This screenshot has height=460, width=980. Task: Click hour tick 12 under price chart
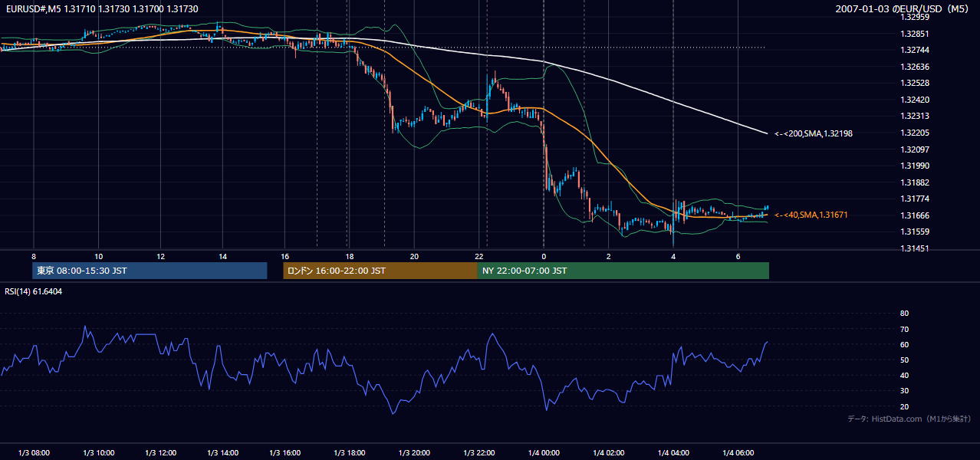tap(160, 256)
